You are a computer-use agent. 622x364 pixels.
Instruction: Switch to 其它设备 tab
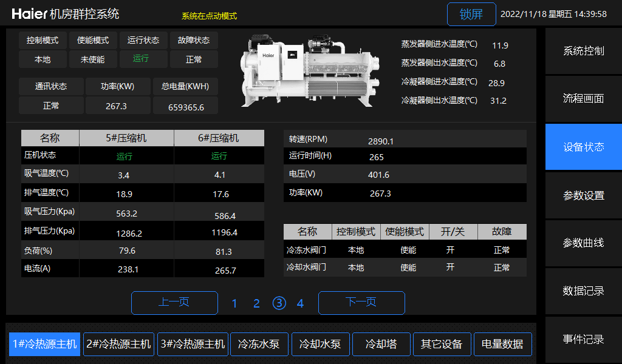[x=442, y=344]
